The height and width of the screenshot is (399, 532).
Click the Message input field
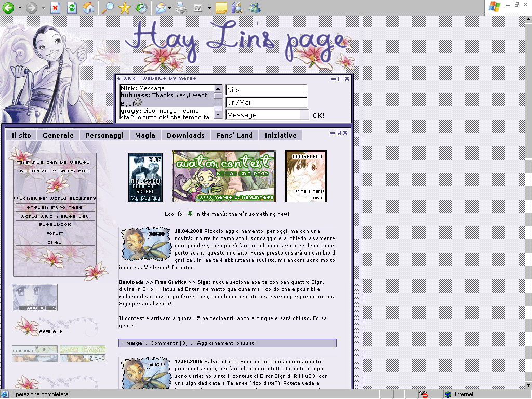pos(268,115)
